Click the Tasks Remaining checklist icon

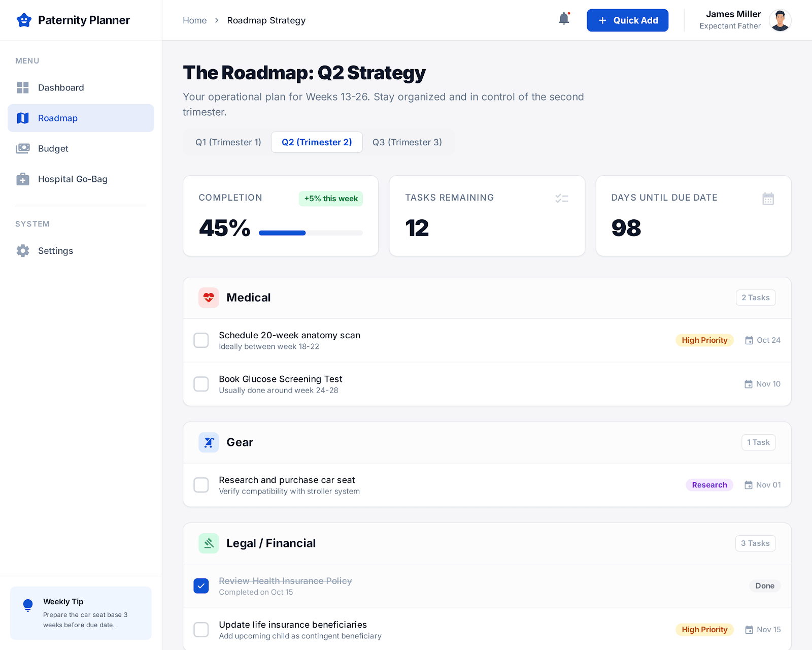point(562,199)
